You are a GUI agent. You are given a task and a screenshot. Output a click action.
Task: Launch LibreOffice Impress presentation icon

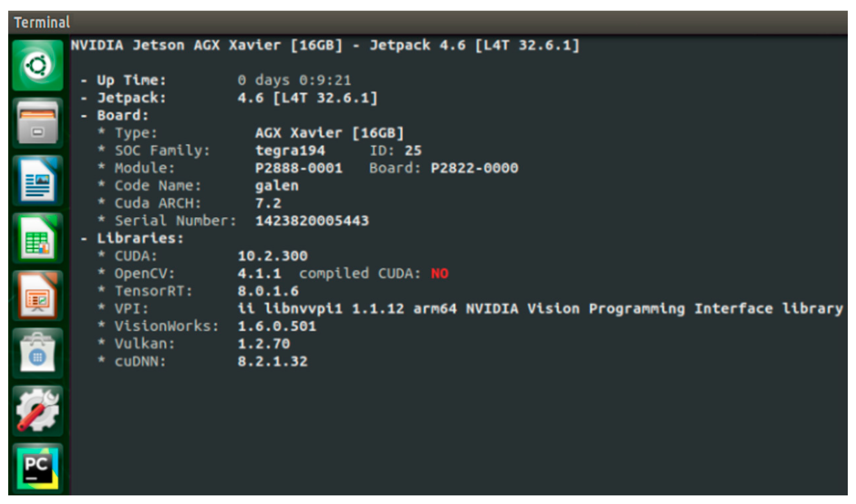(37, 296)
